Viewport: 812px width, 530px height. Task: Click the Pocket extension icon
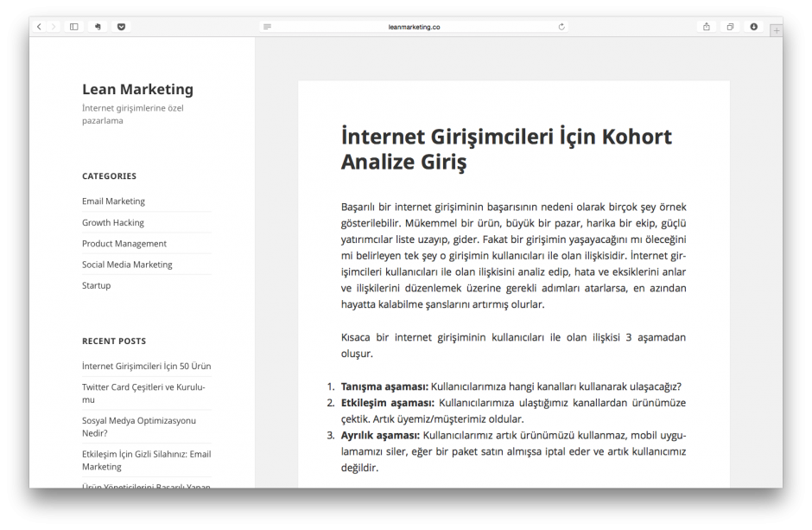(x=121, y=27)
